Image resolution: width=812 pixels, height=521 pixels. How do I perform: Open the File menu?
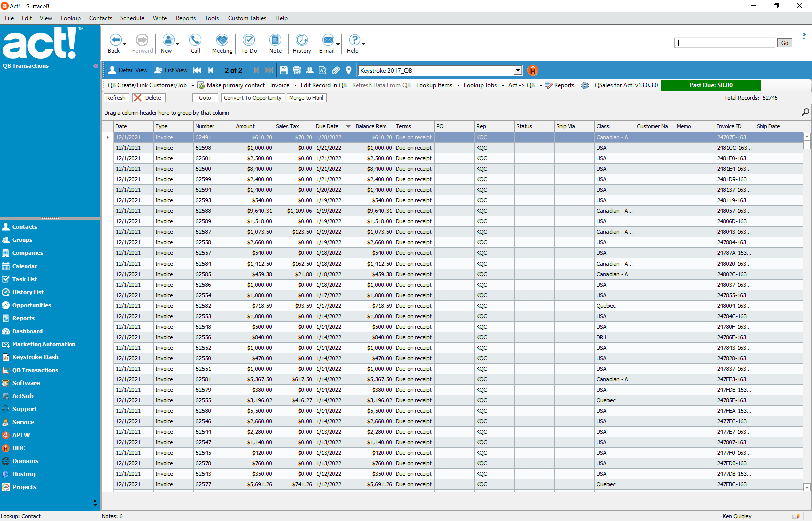(x=9, y=18)
